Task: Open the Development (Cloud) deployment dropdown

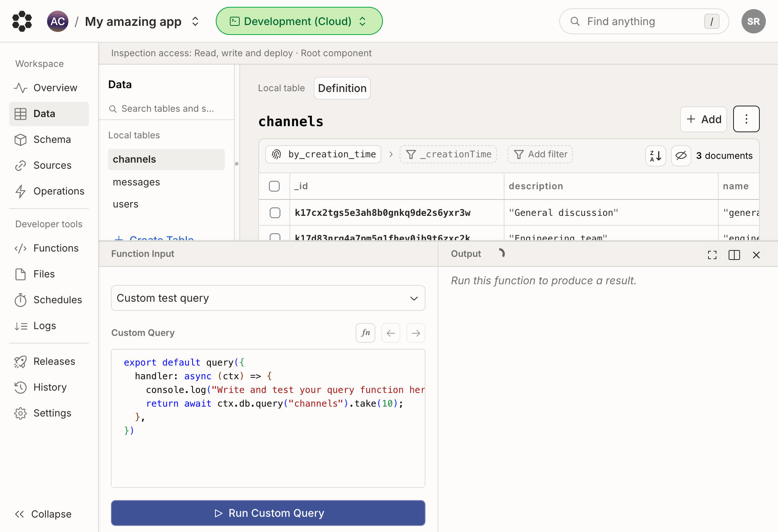Action: [x=299, y=21]
